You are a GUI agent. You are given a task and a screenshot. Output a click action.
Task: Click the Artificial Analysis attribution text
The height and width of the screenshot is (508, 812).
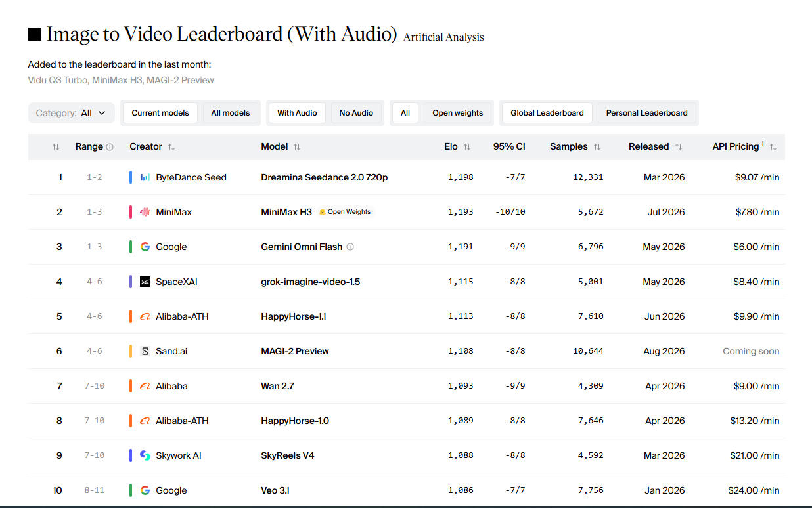click(x=443, y=37)
